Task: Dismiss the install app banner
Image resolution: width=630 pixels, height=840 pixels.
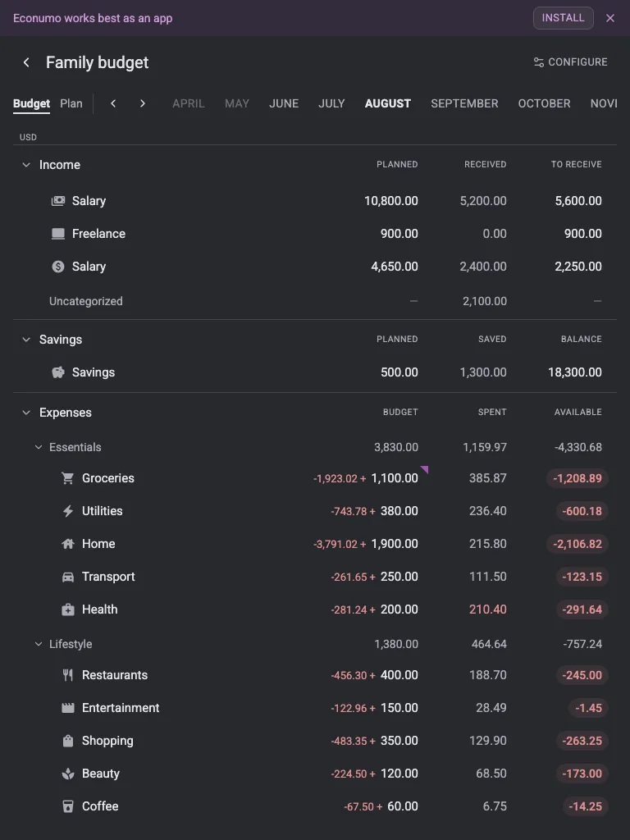Action: (x=610, y=18)
